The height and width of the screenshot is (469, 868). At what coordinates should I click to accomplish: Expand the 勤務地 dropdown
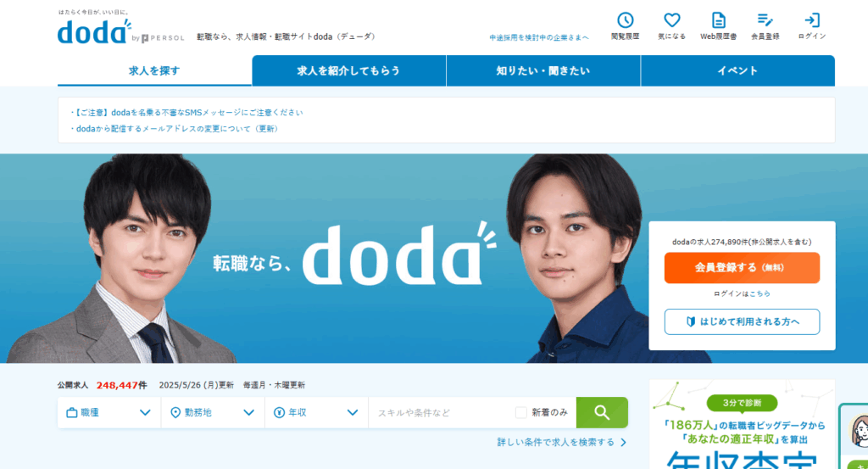pos(213,412)
